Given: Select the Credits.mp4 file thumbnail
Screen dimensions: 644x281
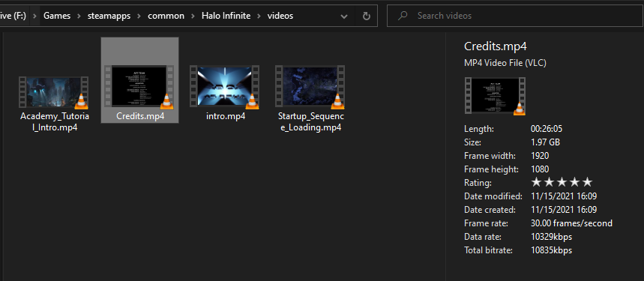Looking at the screenshot, I should [x=139, y=87].
